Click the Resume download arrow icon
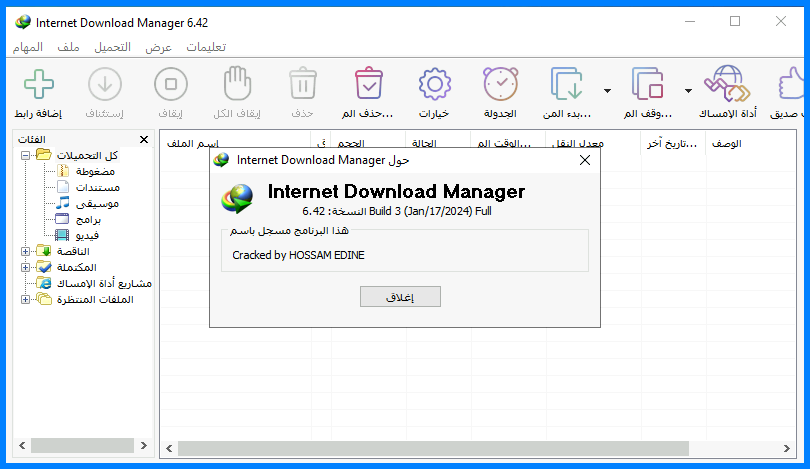Image resolution: width=810 pixels, height=469 pixels. [105, 84]
